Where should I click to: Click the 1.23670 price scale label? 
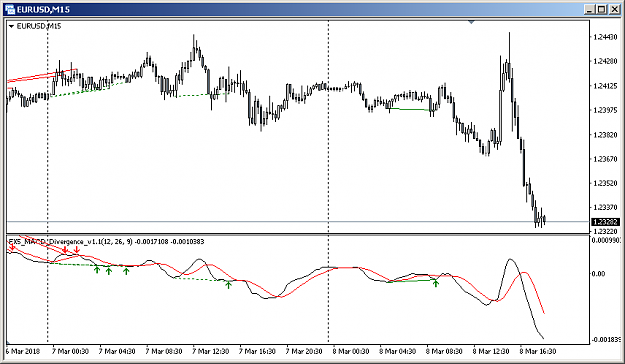(605, 159)
